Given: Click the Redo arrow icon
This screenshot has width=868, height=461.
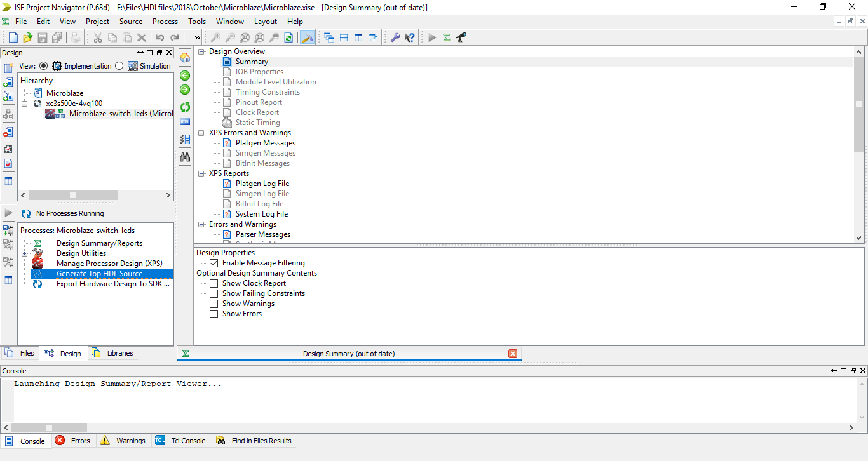Looking at the screenshot, I should (175, 37).
